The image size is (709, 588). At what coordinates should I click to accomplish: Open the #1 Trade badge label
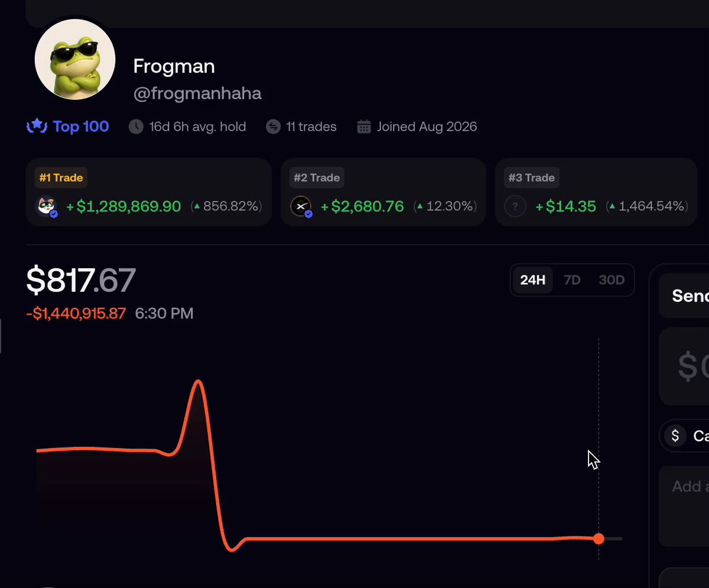(x=61, y=177)
